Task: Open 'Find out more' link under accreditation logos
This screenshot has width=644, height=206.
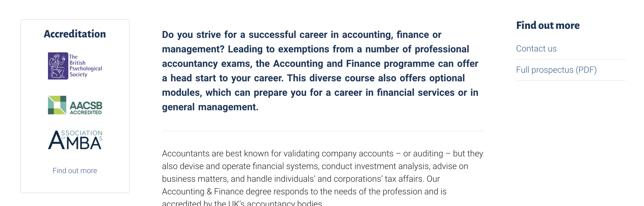Action: click(75, 170)
